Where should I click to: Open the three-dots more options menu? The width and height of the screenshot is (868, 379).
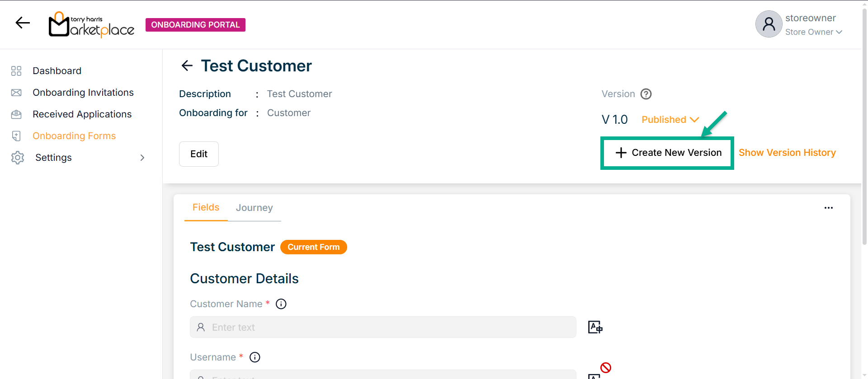point(828,208)
